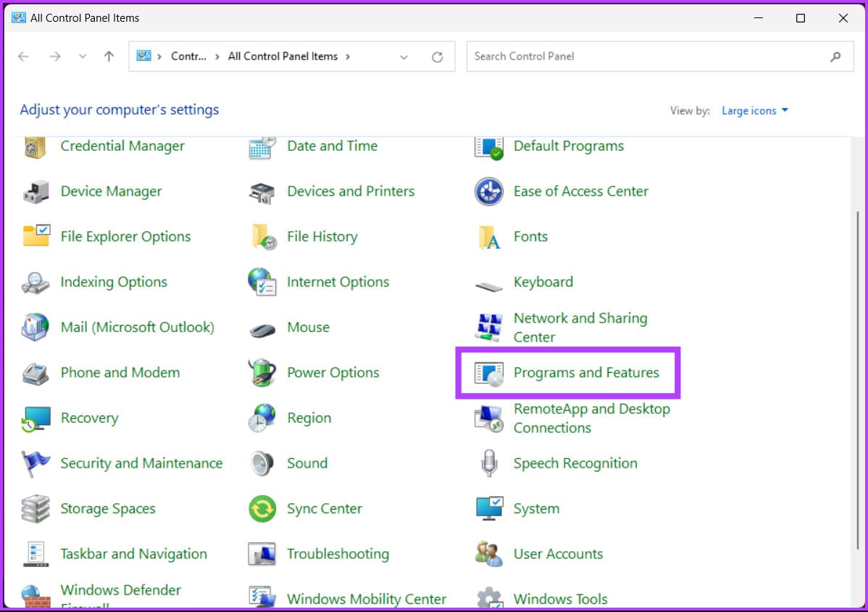The image size is (868, 612).
Task: Expand the chevron before Contr... breadcrumb
Action: [159, 57]
